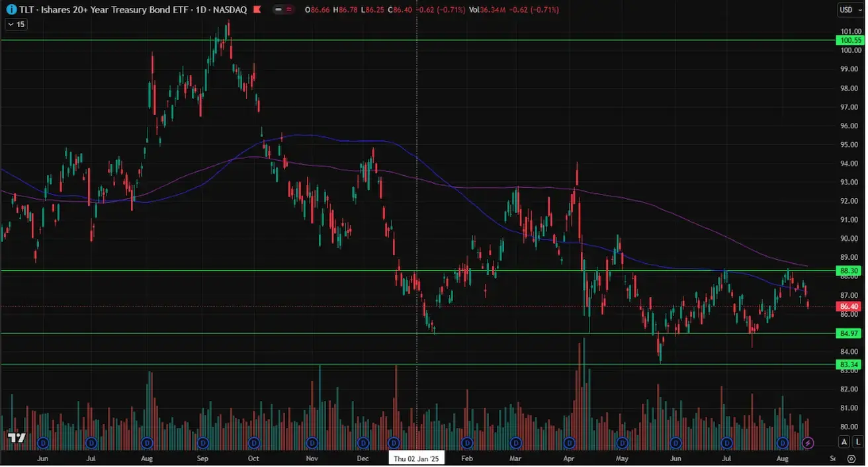Open dividend marker above the Apr label

point(569,442)
